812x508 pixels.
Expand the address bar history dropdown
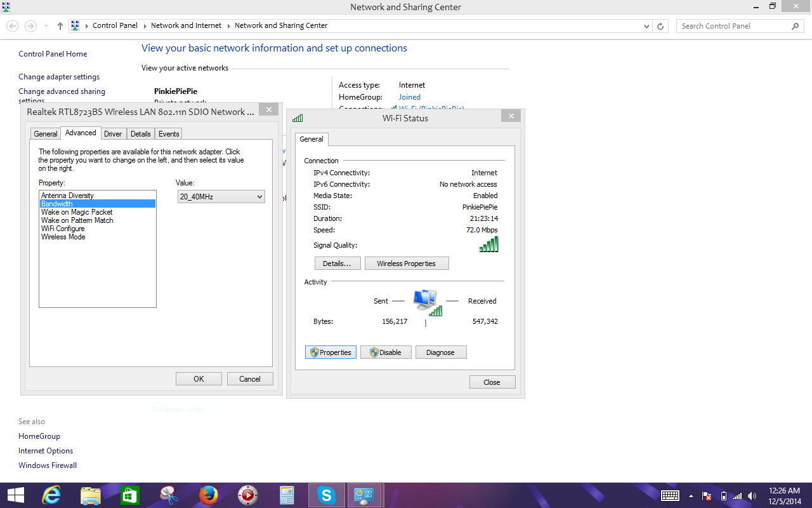point(646,26)
